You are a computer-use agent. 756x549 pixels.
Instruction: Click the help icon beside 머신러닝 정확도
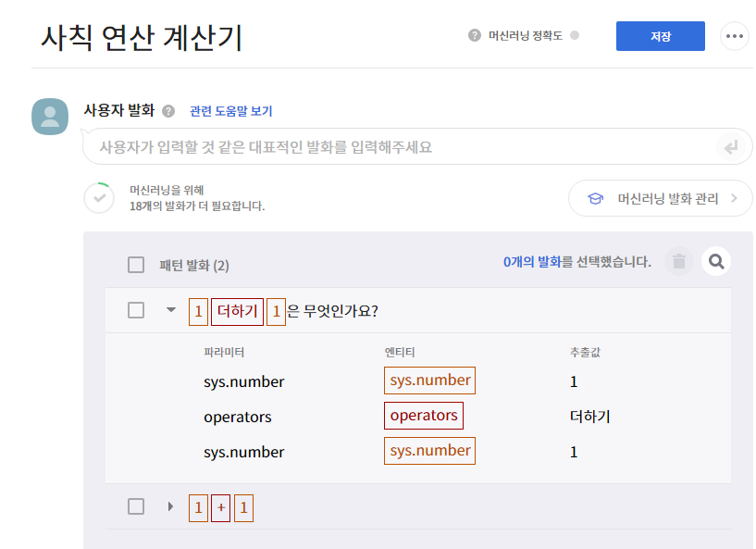475,35
